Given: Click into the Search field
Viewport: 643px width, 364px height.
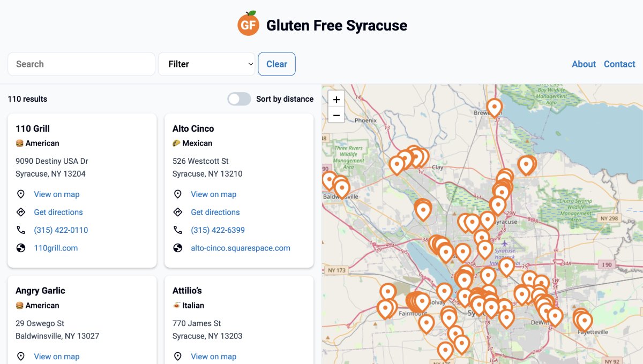Looking at the screenshot, I should tap(81, 64).
